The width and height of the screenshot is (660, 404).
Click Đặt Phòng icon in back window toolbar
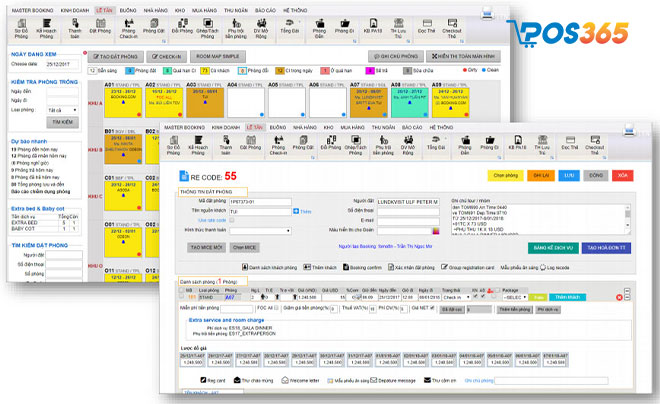[x=100, y=23]
